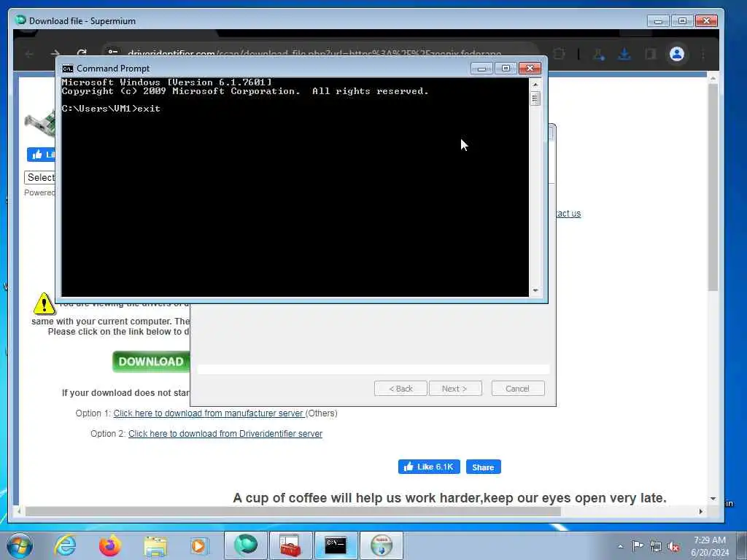Launch Internet Explorer from the taskbar
The height and width of the screenshot is (560, 747).
[65, 545]
